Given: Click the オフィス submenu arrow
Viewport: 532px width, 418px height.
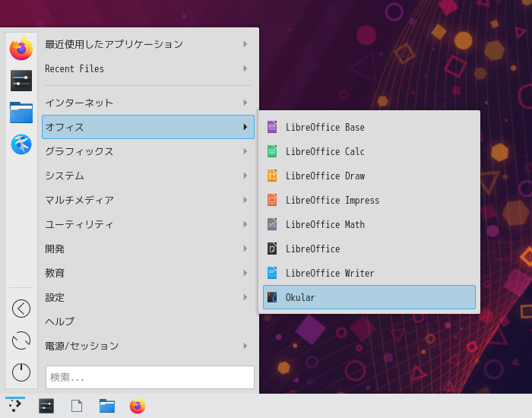Looking at the screenshot, I should [245, 127].
